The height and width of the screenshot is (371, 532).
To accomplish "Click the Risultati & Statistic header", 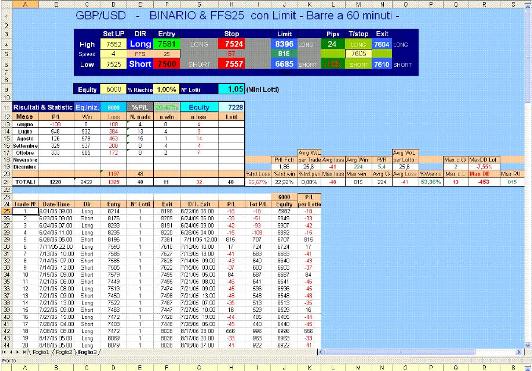I will coord(43,107).
